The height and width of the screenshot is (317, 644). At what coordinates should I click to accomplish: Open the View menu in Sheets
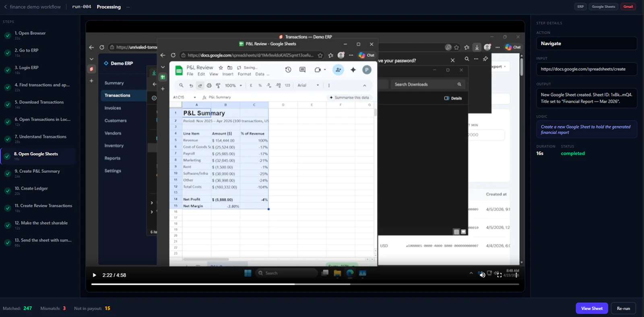[x=214, y=74]
